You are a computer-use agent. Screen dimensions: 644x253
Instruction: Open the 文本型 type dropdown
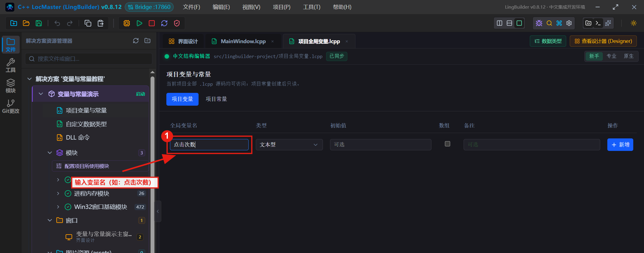(x=289, y=145)
